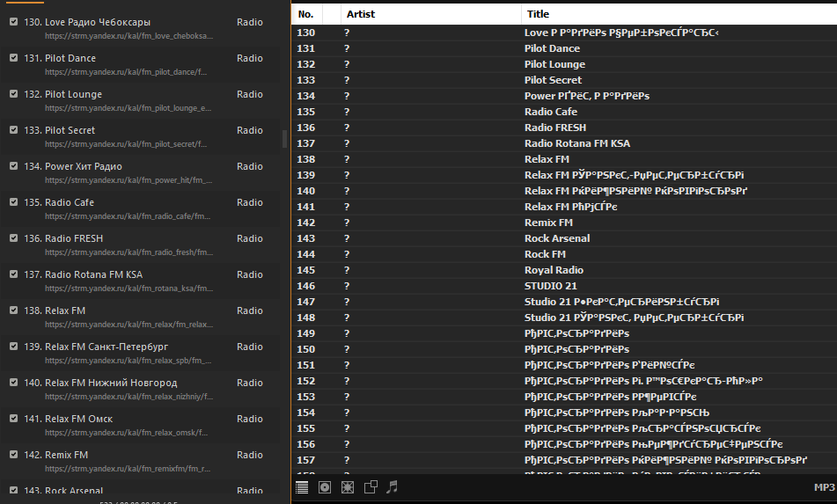Open the visualization view icon
The image size is (837, 504).
[x=348, y=487]
